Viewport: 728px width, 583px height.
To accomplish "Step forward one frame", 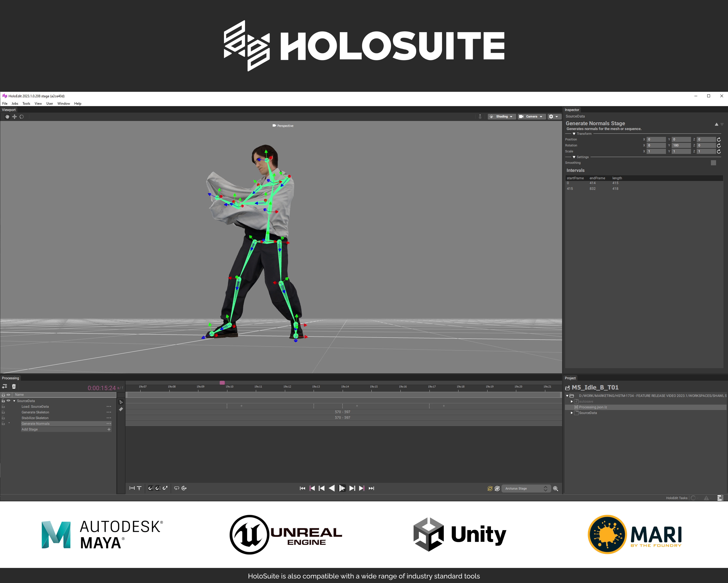I will [x=352, y=488].
